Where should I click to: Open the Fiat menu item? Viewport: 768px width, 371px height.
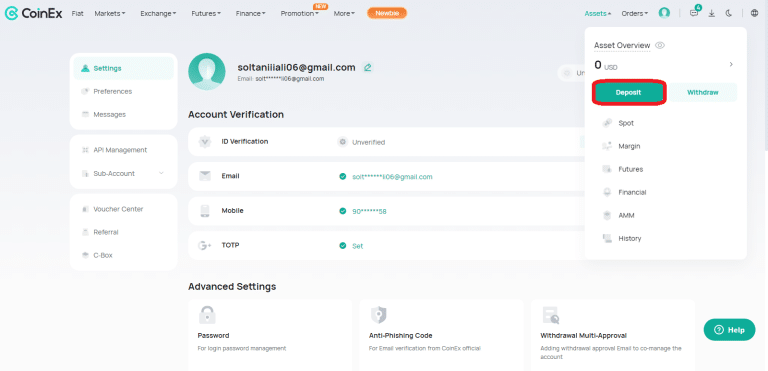coord(77,13)
